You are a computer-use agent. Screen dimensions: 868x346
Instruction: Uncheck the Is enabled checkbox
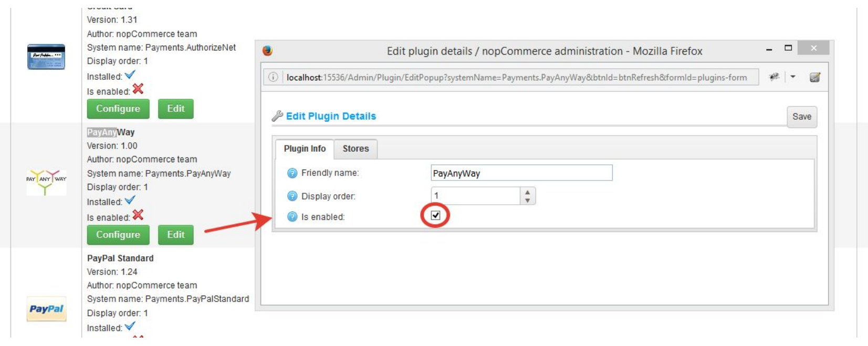point(435,215)
